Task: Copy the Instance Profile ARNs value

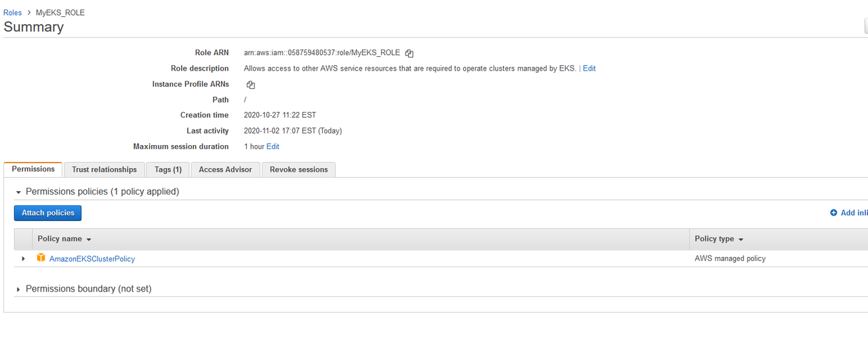Action: tap(250, 85)
